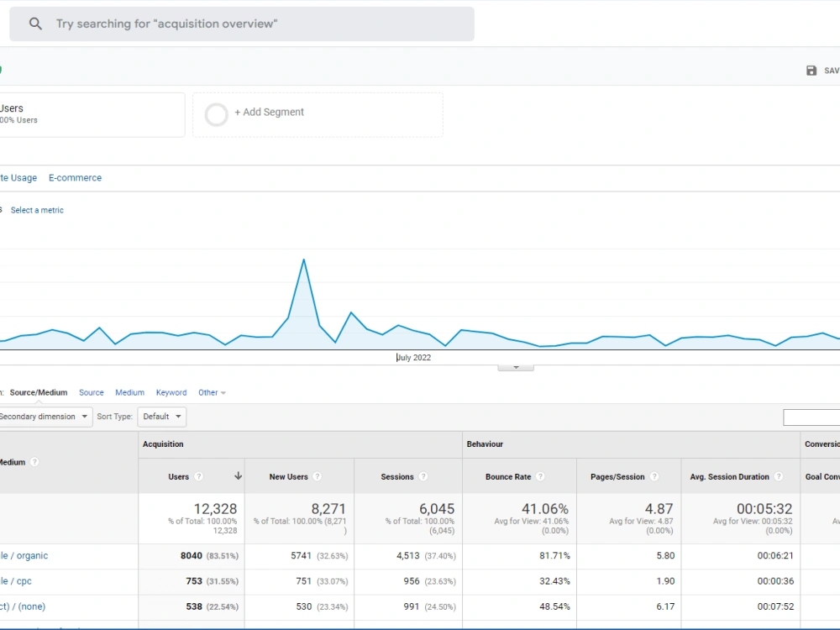Sort by the Sessions column header
840x630 pixels.
[x=397, y=477]
